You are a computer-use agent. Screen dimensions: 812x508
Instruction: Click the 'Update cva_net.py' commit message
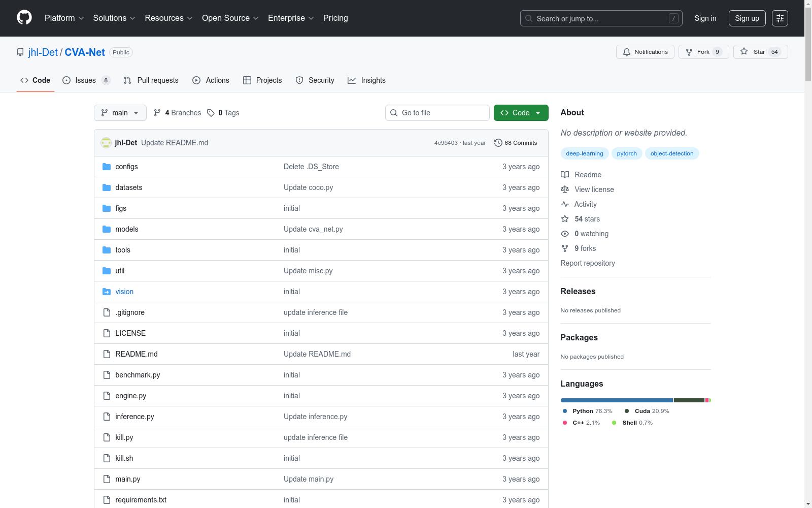pyautogui.click(x=313, y=229)
